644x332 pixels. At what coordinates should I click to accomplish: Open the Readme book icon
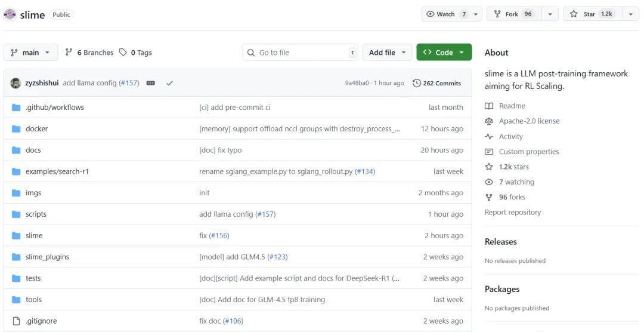click(489, 106)
